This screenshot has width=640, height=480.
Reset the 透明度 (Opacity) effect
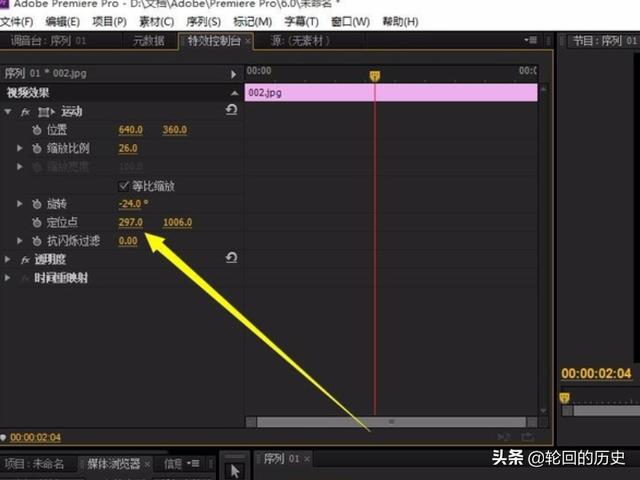pos(232,258)
